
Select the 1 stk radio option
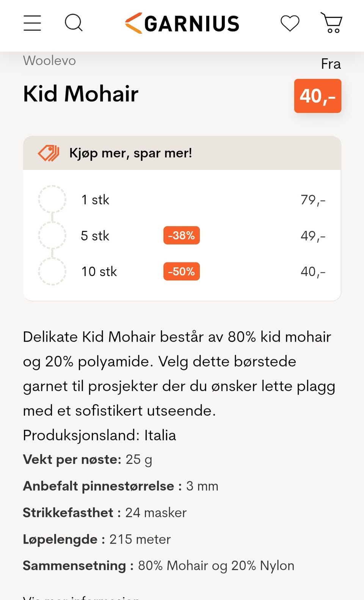pos(52,199)
